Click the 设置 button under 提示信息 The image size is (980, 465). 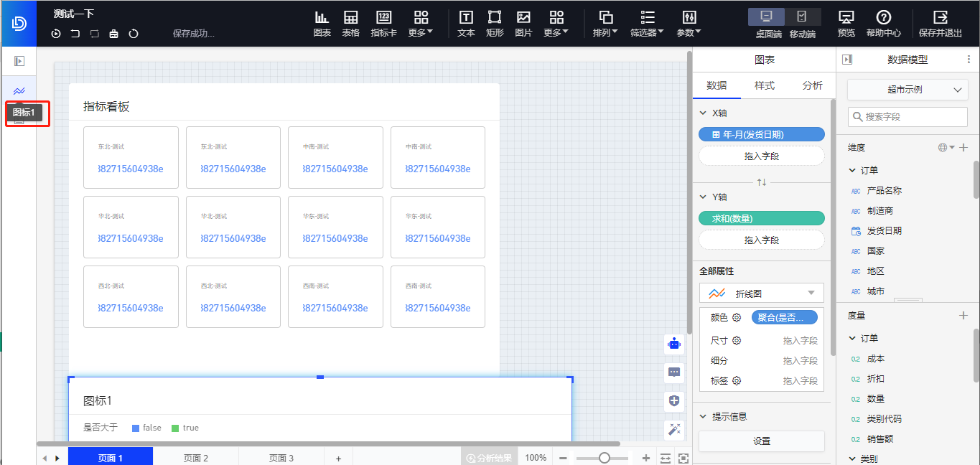tap(761, 441)
